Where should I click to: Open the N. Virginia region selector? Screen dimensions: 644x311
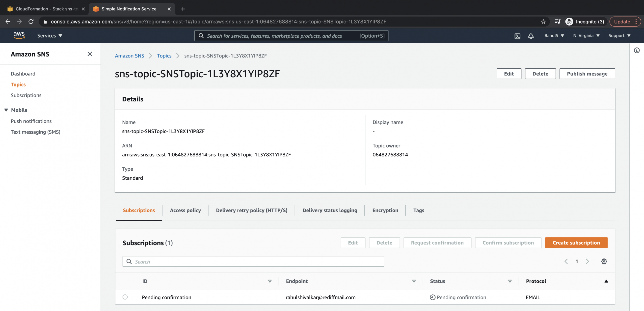[586, 35]
